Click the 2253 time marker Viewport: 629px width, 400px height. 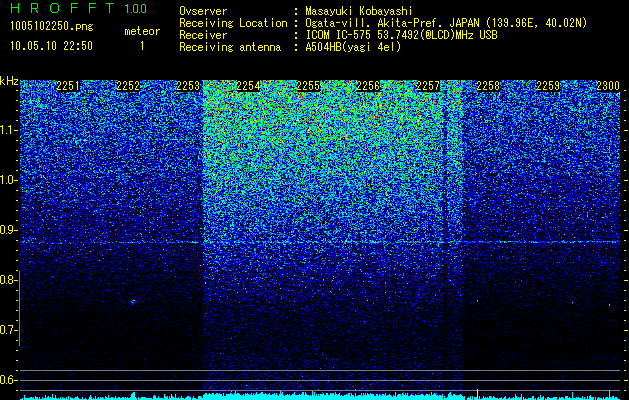coord(188,85)
